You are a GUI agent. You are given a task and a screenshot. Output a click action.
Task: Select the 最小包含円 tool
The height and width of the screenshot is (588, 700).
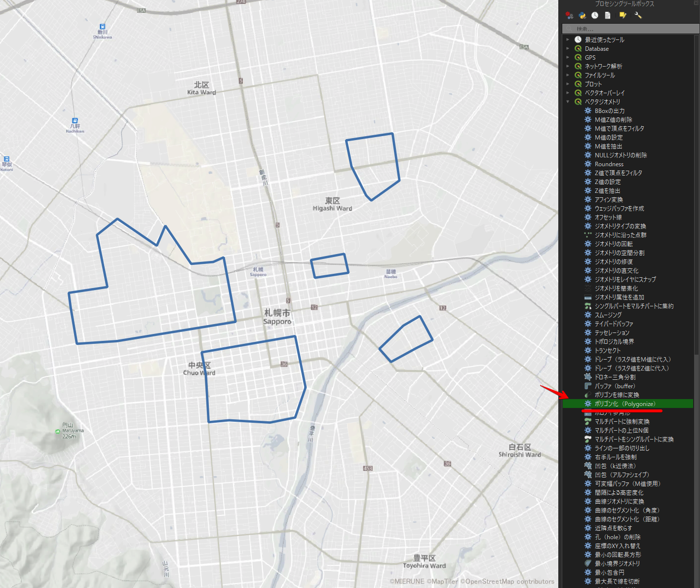pyautogui.click(x=610, y=573)
